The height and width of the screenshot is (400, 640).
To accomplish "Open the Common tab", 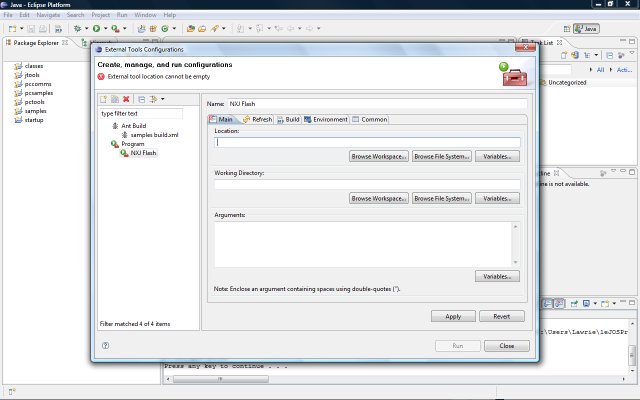I will point(370,119).
